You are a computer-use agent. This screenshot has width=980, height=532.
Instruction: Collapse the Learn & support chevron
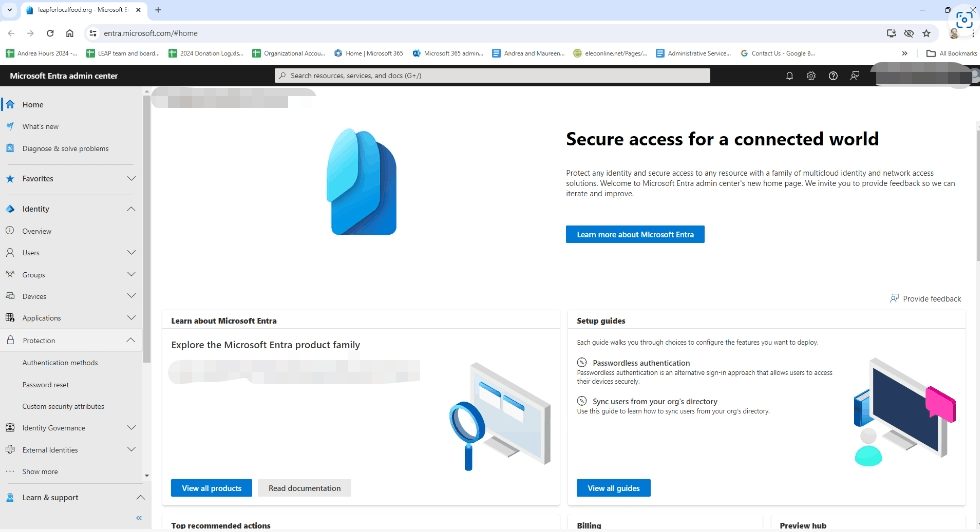click(140, 498)
